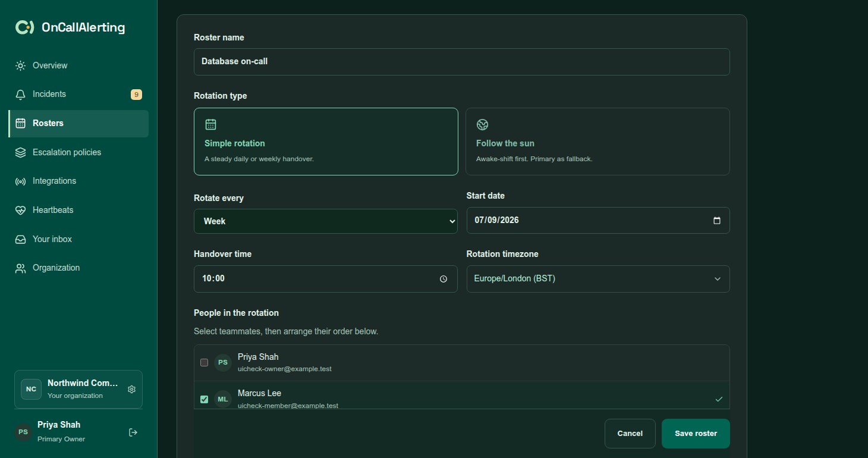Click the sign-out icon beside Priya Shah
Screen dimensions: 868x458
click(x=133, y=432)
